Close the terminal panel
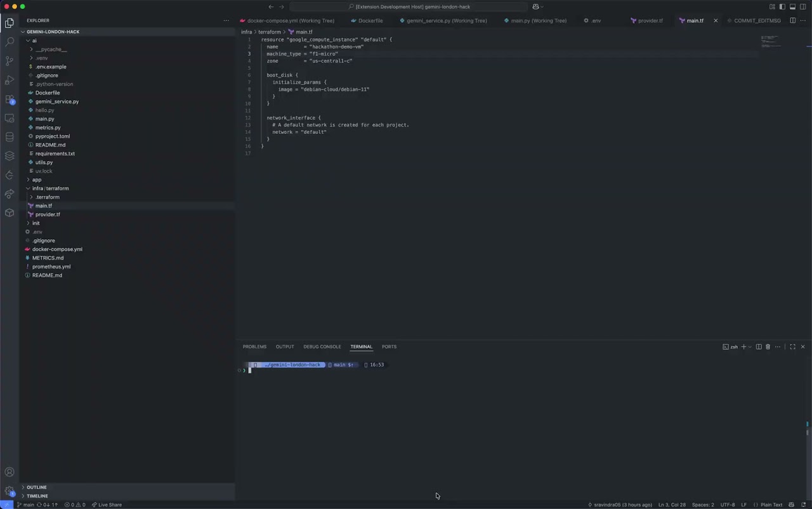 click(802, 347)
